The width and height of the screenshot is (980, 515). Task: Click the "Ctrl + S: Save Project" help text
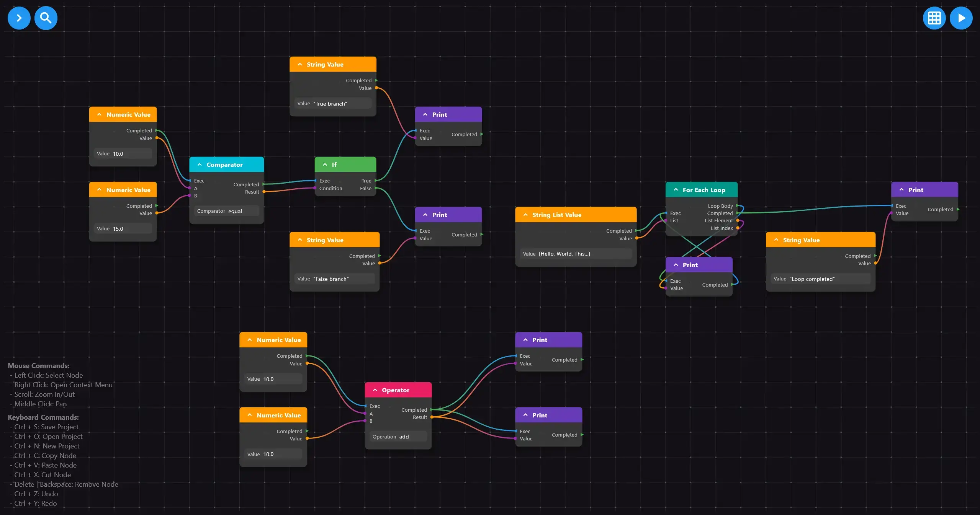46,427
